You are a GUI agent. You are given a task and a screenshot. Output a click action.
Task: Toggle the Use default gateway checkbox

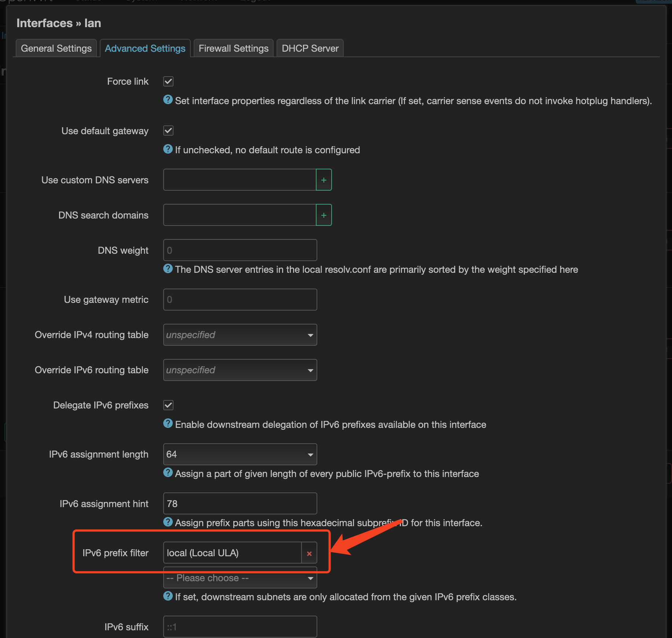pos(168,131)
